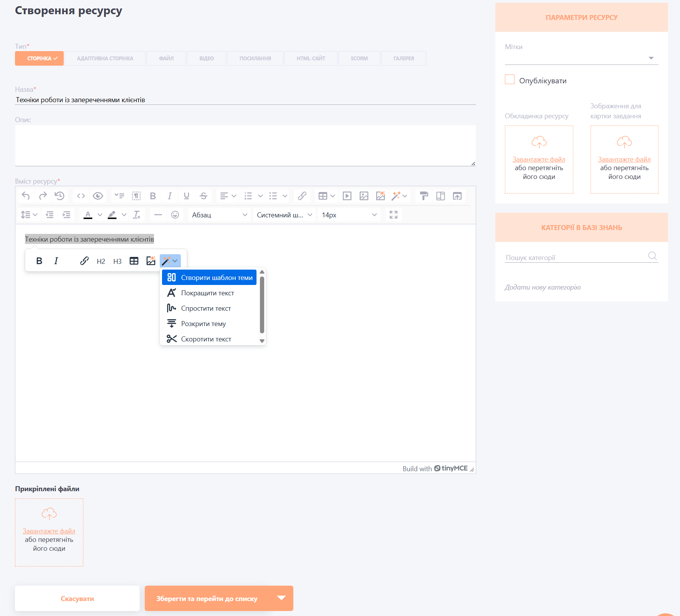Apply strikethrough formatting from main toolbar

[204, 196]
